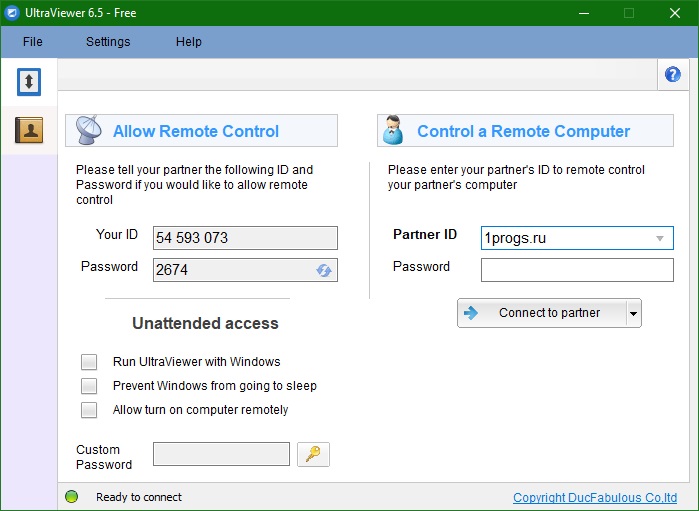Open the Help menu
699x511 pixels.
(188, 42)
